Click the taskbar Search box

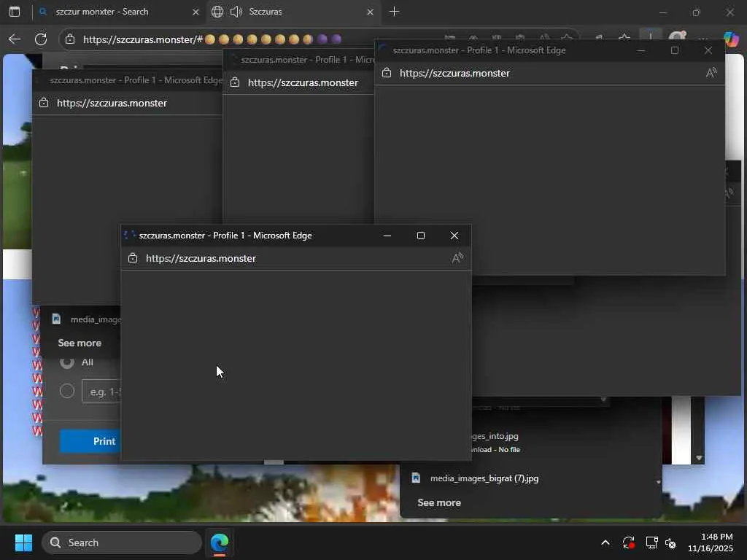coord(122,542)
